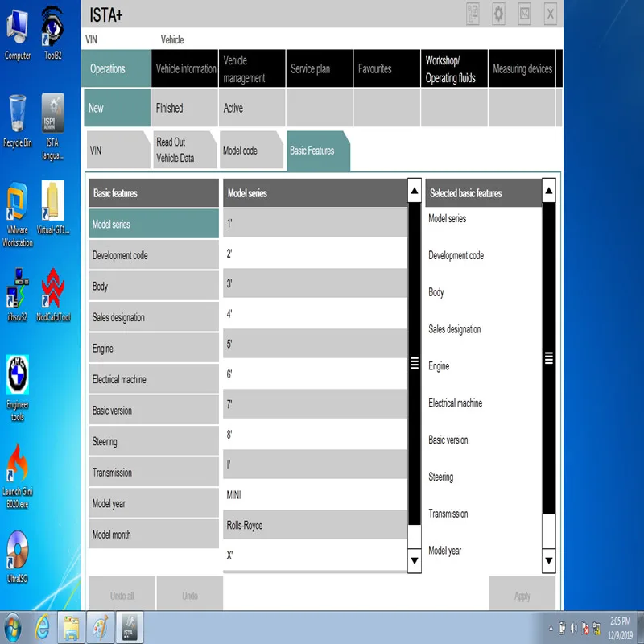Open the UltraISO desktop shortcut
The width and height of the screenshot is (644, 644).
tap(17, 557)
